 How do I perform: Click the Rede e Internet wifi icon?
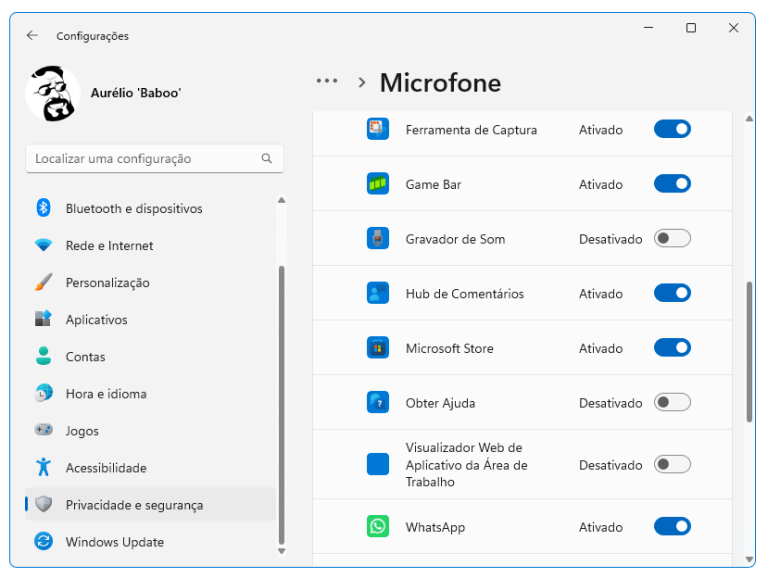[44, 245]
